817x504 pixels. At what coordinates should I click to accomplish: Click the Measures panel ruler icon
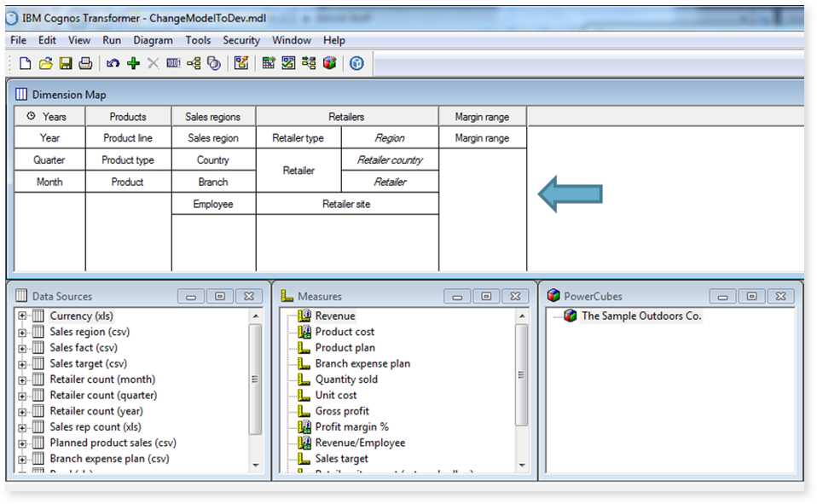[x=287, y=296]
